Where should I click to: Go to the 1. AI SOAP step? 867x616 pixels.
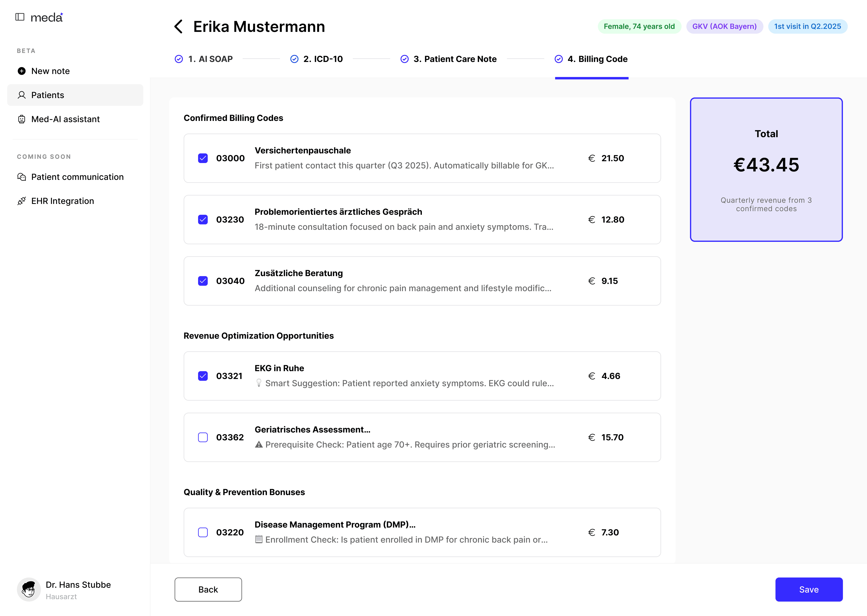[x=204, y=59]
